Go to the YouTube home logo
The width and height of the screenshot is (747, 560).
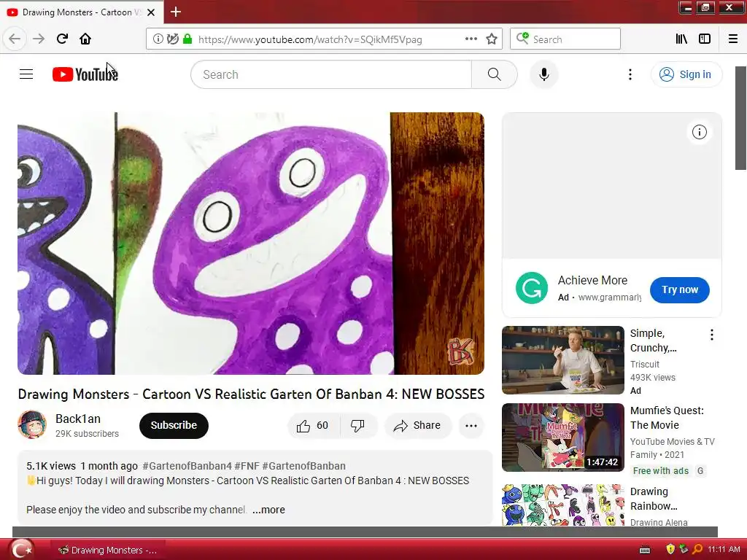85,74
